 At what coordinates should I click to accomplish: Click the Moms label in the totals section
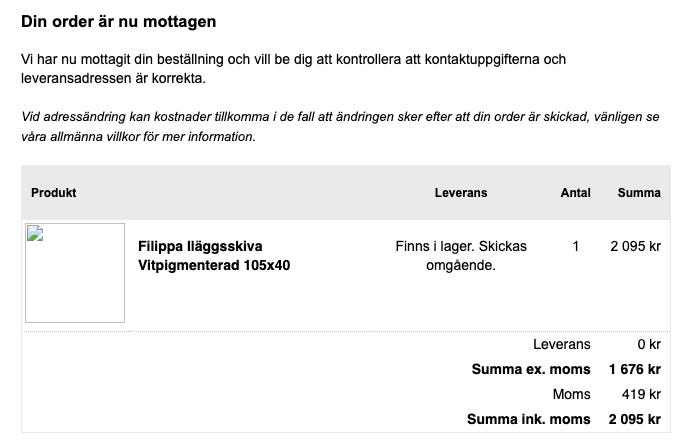click(x=572, y=394)
